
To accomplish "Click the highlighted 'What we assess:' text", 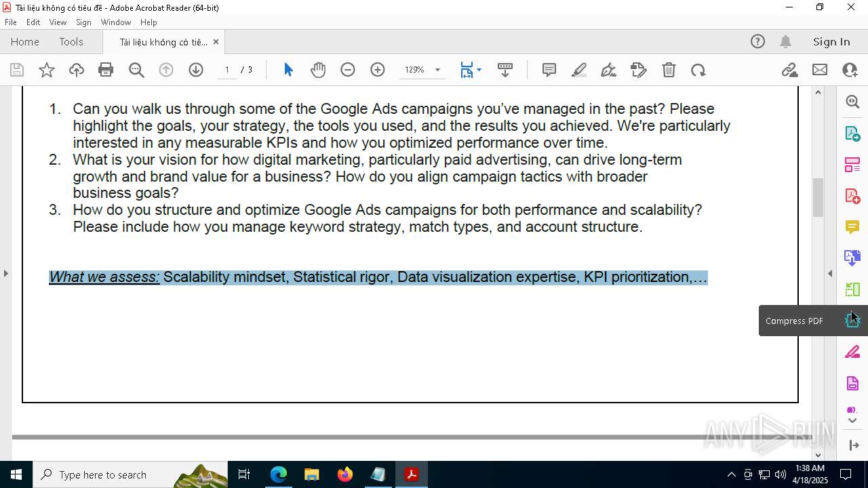I will coord(104,277).
